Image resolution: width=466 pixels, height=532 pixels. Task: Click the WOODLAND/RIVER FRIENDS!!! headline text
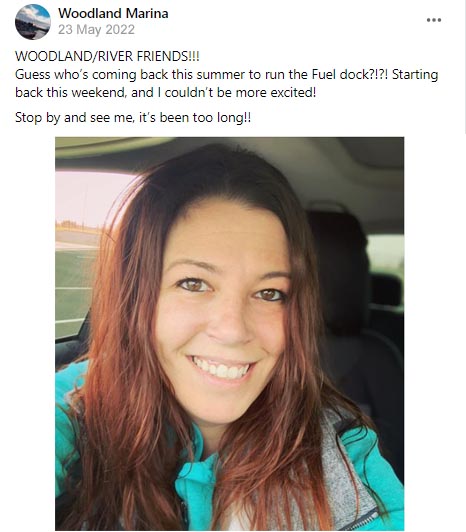click(107, 56)
